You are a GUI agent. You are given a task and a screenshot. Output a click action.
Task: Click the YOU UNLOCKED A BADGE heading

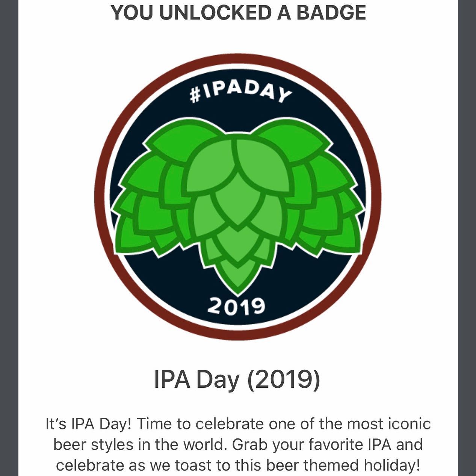[x=238, y=12]
